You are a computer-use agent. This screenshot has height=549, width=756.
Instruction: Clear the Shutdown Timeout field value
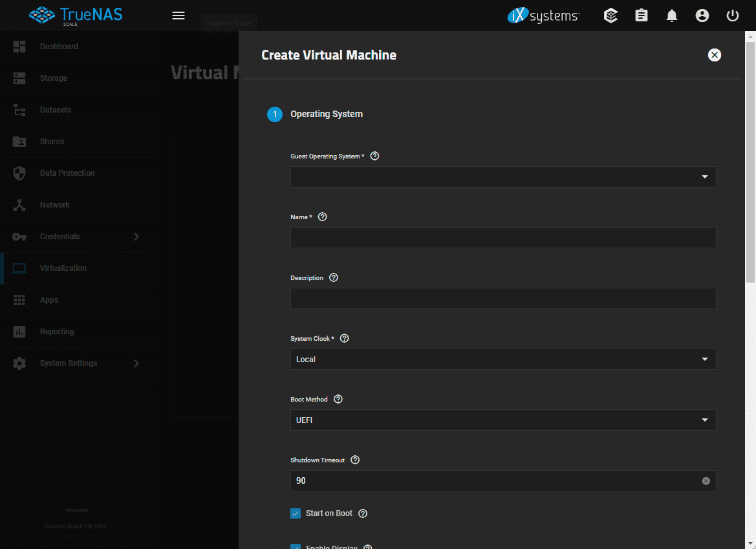point(706,480)
